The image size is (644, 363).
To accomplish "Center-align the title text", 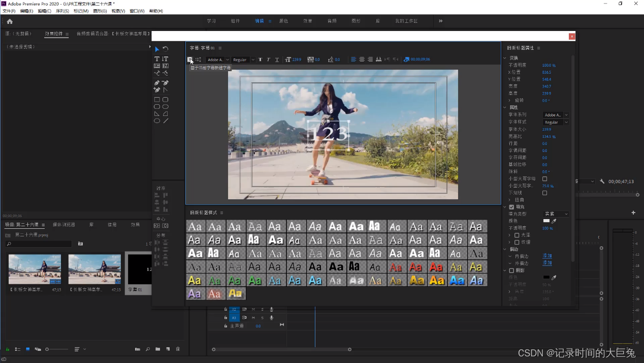I will click(362, 59).
